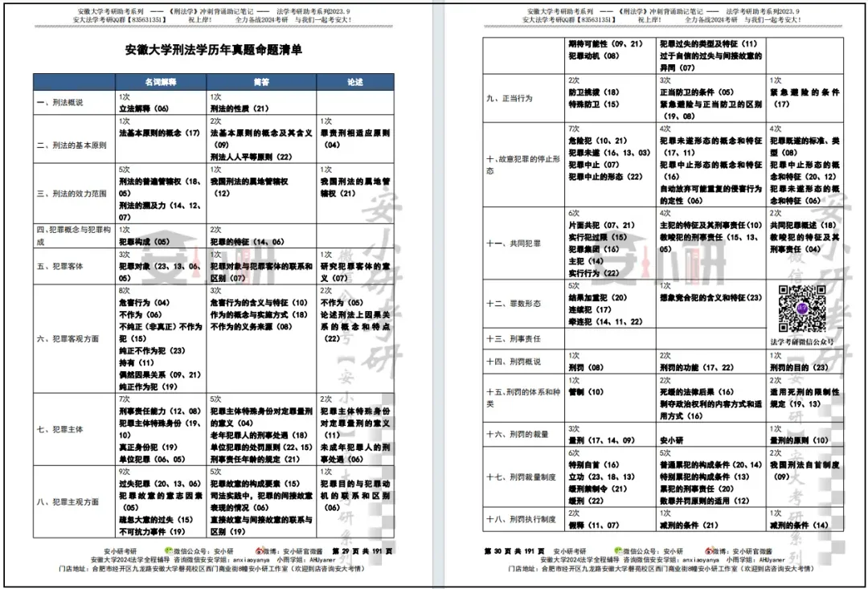The image size is (868, 589).
Task: Select 片面共犯（07、21）
Action: (x=600, y=225)
